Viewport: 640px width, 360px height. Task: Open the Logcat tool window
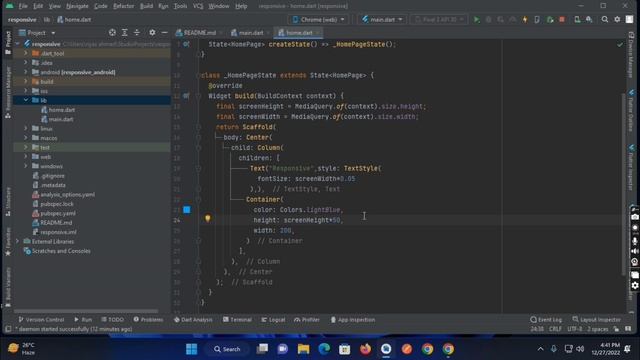tap(273, 320)
